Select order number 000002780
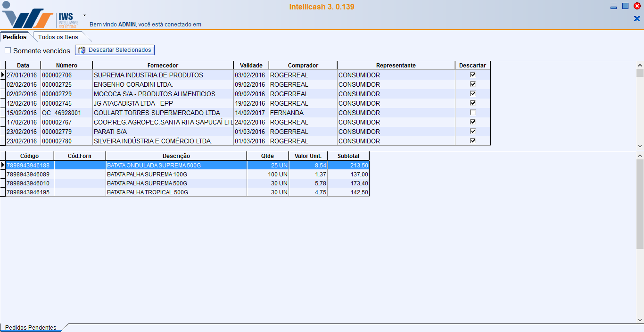 click(x=66, y=141)
